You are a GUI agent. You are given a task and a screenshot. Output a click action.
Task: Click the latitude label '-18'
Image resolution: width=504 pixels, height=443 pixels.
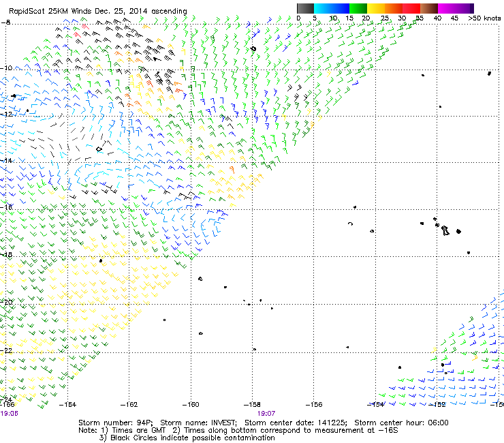coord(6,254)
